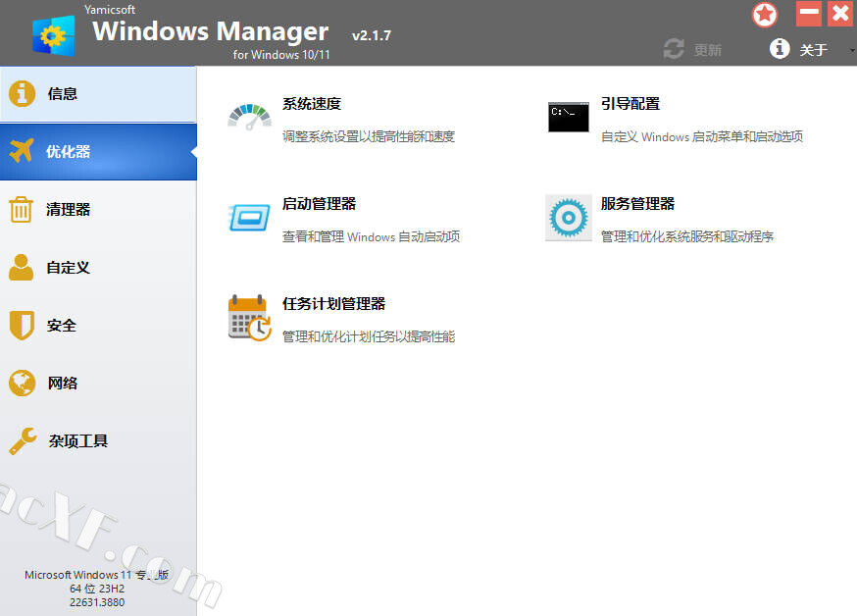Close the Windows Manager window

click(x=840, y=14)
